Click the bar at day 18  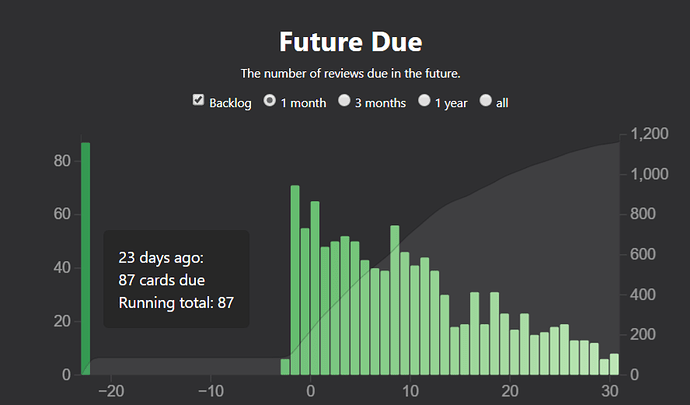click(x=495, y=333)
